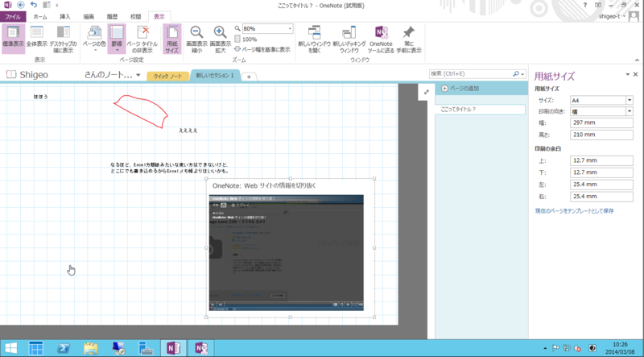Open shigeo-t account menu

[612, 16]
